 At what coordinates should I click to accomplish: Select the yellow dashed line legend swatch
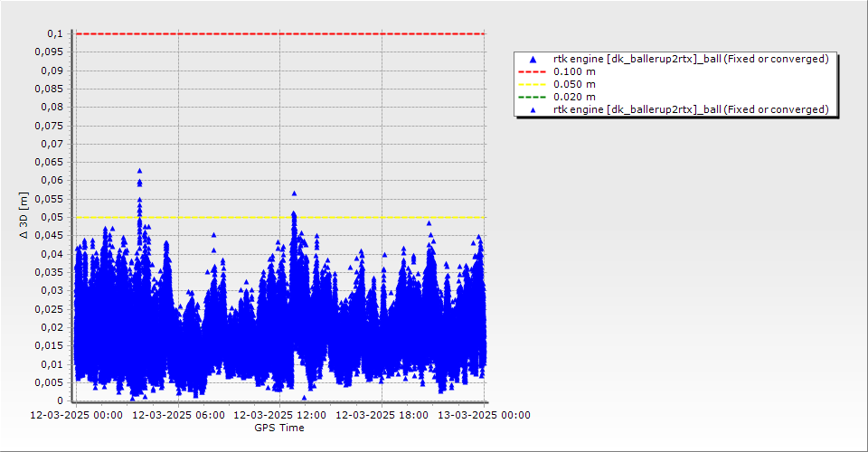pos(532,85)
